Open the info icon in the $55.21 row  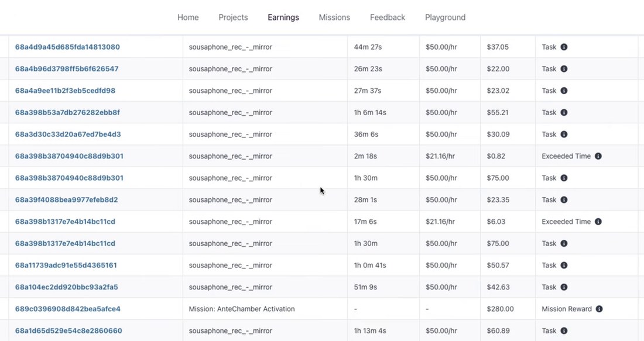[x=564, y=112]
